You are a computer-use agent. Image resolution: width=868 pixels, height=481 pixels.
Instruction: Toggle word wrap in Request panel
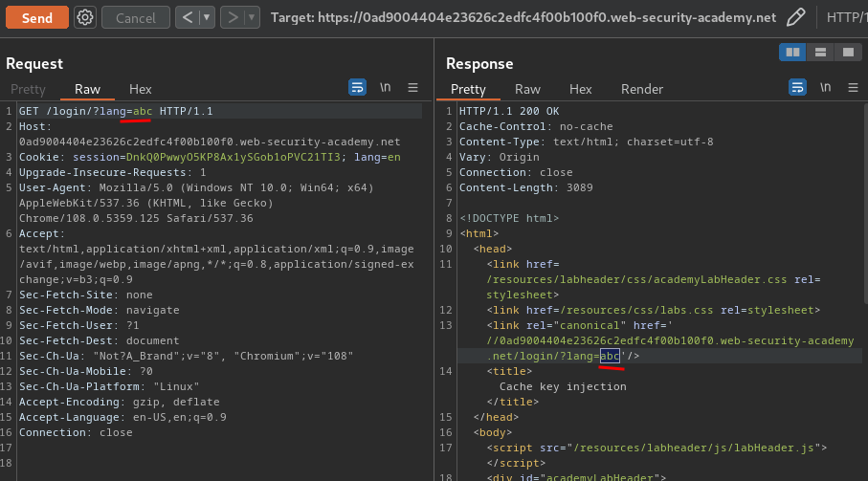point(357,87)
